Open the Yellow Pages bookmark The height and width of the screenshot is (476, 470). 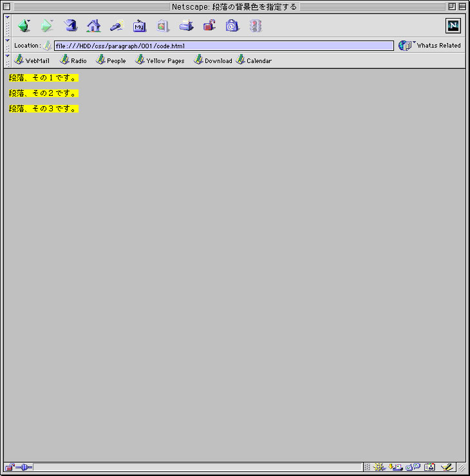(160, 60)
